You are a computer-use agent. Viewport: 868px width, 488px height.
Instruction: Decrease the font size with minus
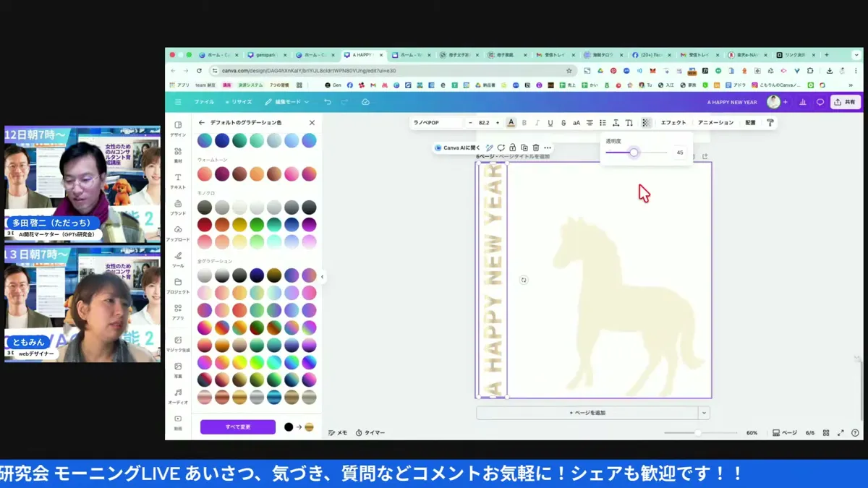point(471,123)
